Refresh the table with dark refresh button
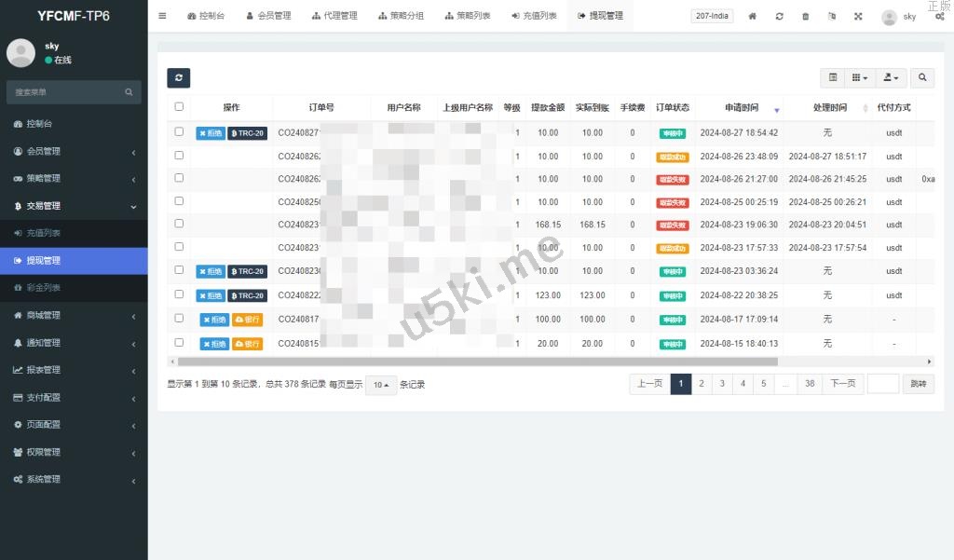The width and height of the screenshot is (954, 560). click(178, 78)
